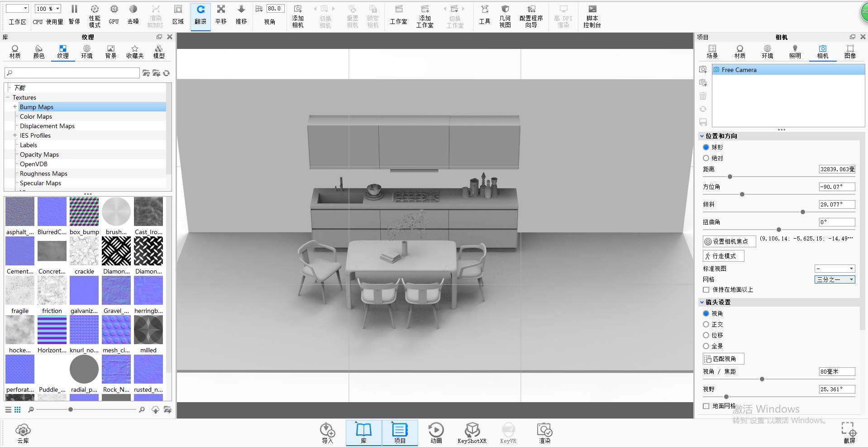Screen dimensions: 868x447
Task: Open the 网格 三分之一 dropdown
Action: pos(835,279)
